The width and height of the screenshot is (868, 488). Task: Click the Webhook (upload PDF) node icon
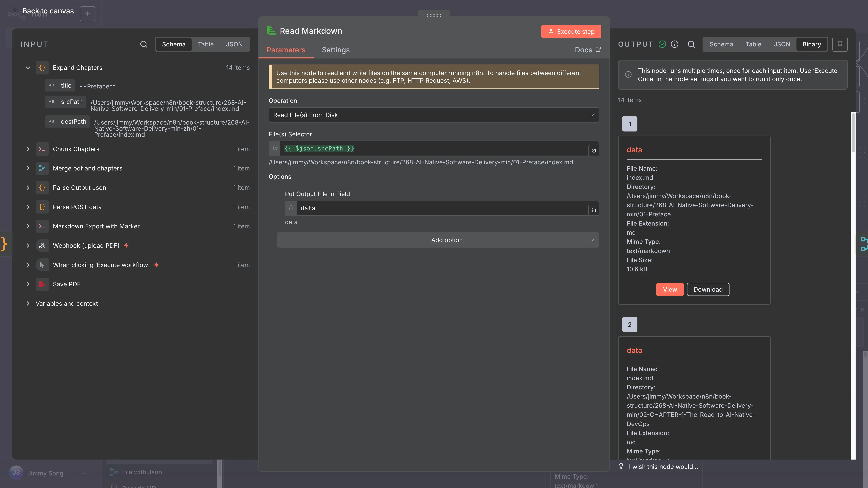click(x=42, y=246)
